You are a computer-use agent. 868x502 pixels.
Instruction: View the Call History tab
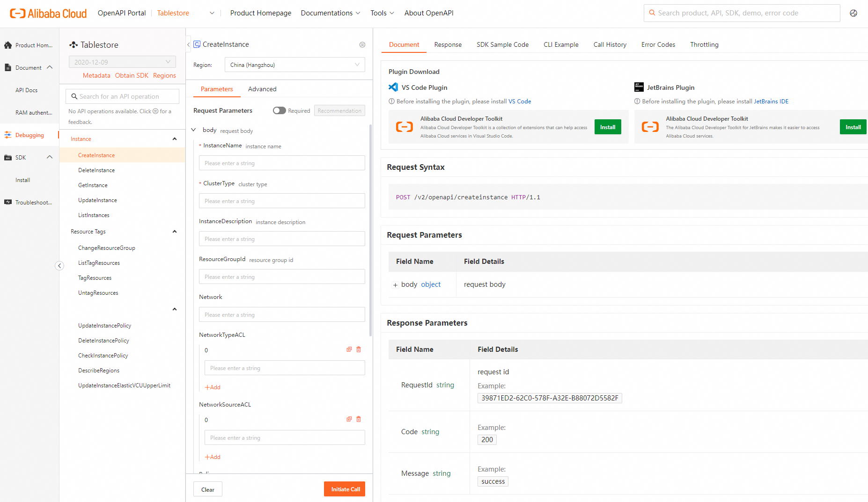tap(610, 44)
